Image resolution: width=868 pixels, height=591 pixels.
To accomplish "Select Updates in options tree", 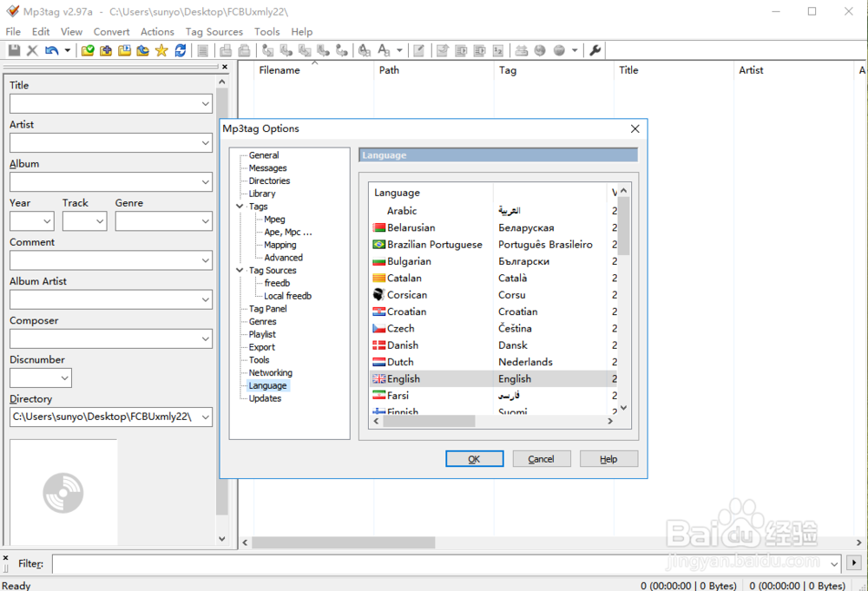I will pos(265,398).
